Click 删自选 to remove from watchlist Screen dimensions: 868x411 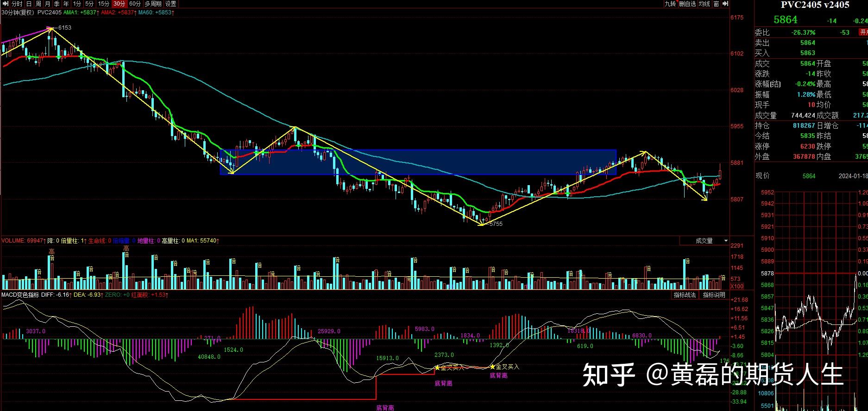click(x=687, y=4)
